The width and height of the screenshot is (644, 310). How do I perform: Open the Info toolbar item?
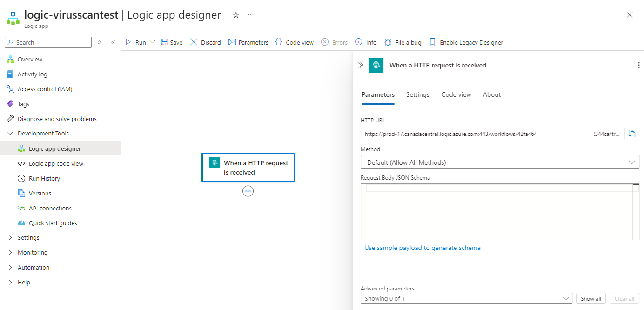[366, 42]
